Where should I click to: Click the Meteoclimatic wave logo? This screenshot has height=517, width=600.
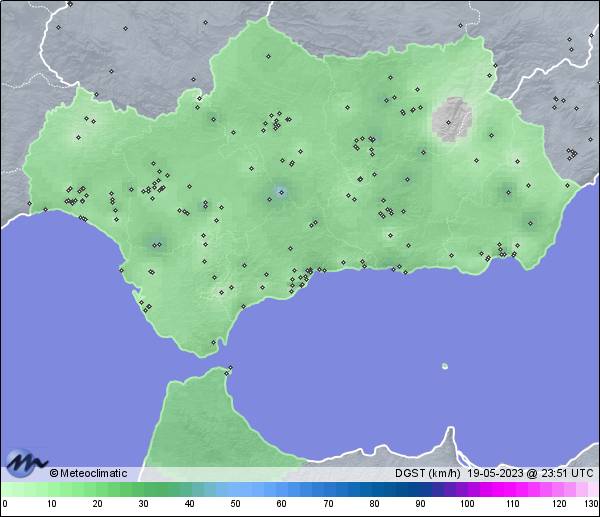pyautogui.click(x=25, y=463)
